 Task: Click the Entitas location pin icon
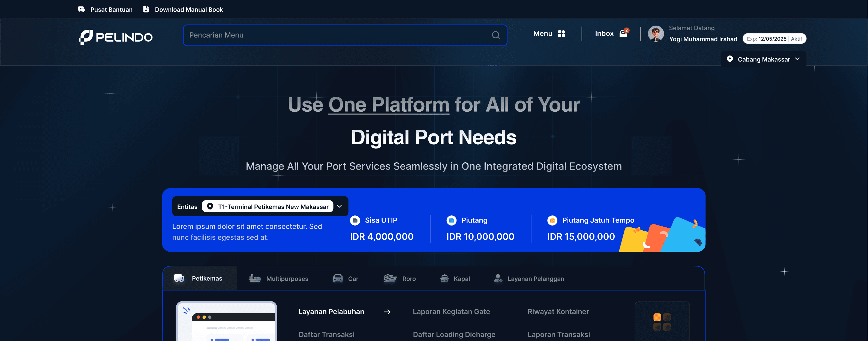(x=210, y=206)
